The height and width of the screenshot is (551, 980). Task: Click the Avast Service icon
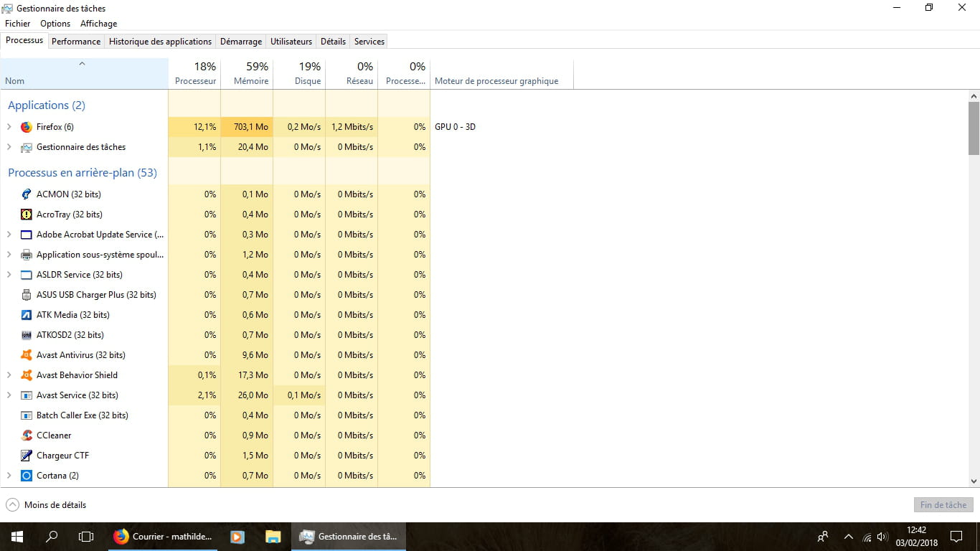pyautogui.click(x=27, y=395)
